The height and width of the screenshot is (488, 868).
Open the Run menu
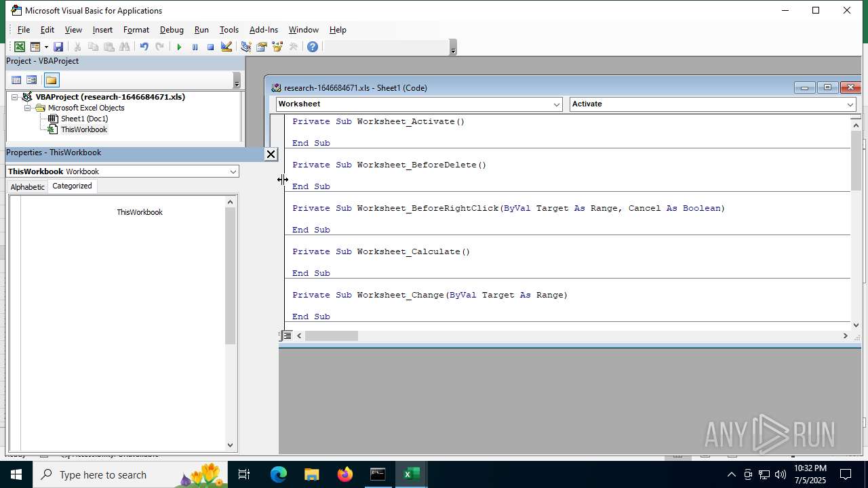coord(201,30)
